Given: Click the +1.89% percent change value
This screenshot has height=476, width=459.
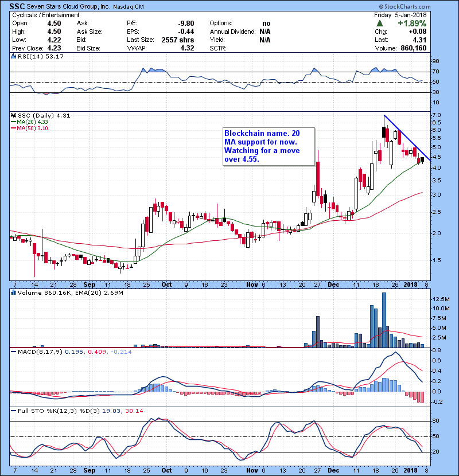Looking at the screenshot, I should click(x=412, y=24).
